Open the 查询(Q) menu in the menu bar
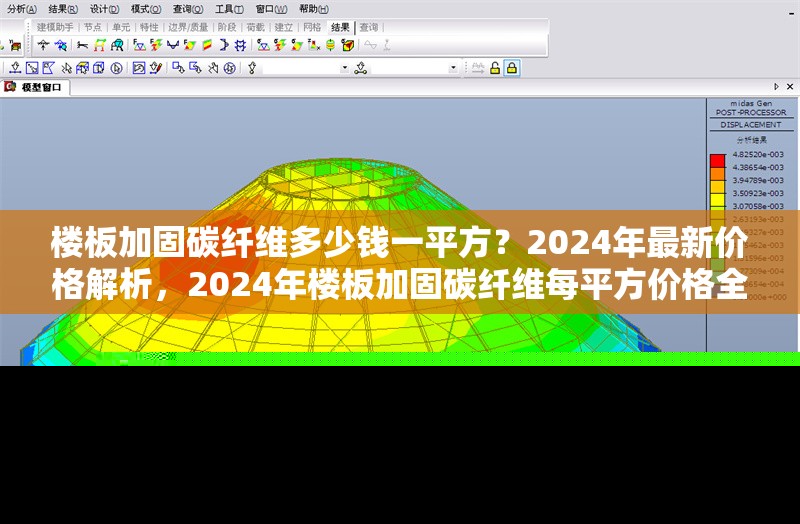The height and width of the screenshot is (524, 800). [x=188, y=9]
